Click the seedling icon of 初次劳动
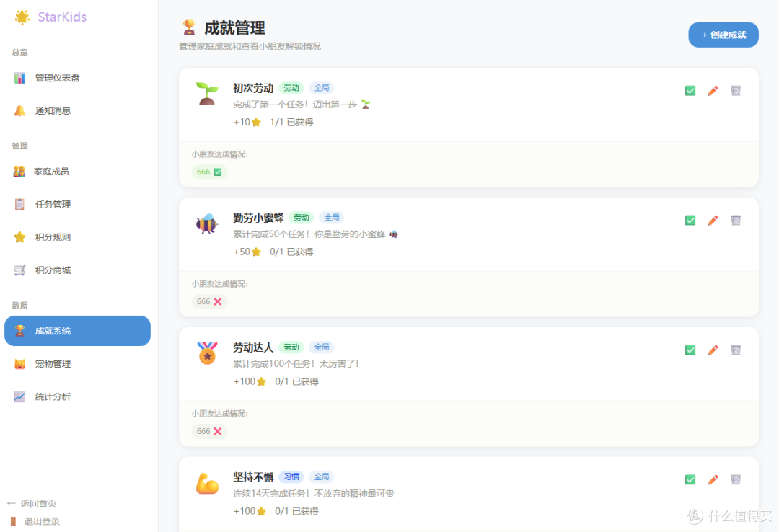The height and width of the screenshot is (532, 779). [207, 94]
